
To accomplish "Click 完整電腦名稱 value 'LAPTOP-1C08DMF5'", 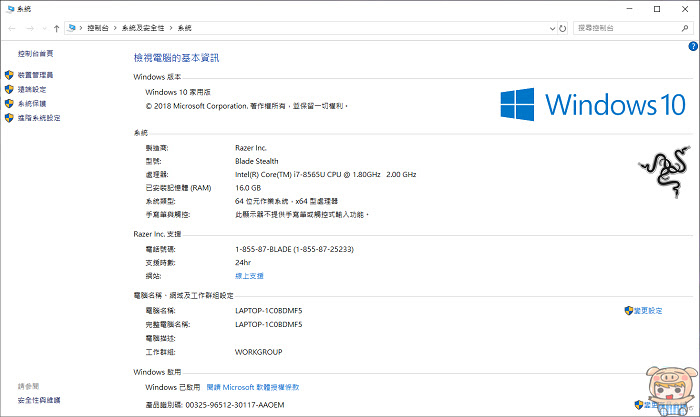I will [x=269, y=325].
